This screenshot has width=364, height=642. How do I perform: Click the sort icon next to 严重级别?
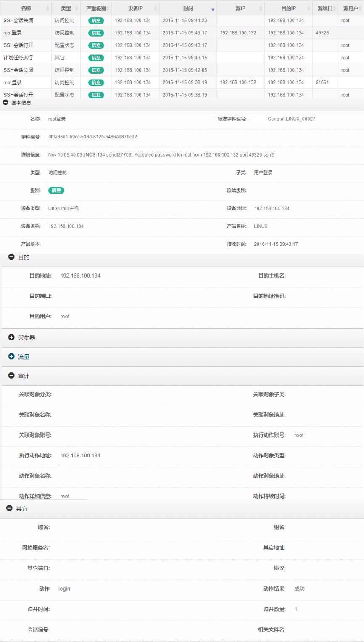(108, 9)
